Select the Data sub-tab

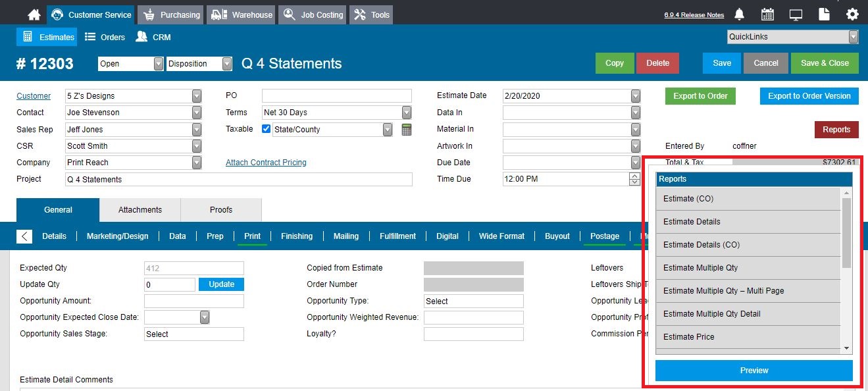pos(178,236)
